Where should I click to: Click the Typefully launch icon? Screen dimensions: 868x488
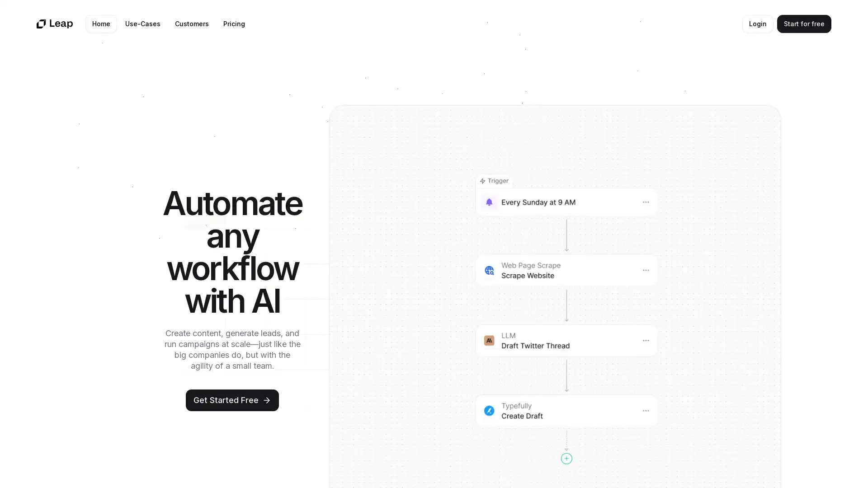(489, 411)
